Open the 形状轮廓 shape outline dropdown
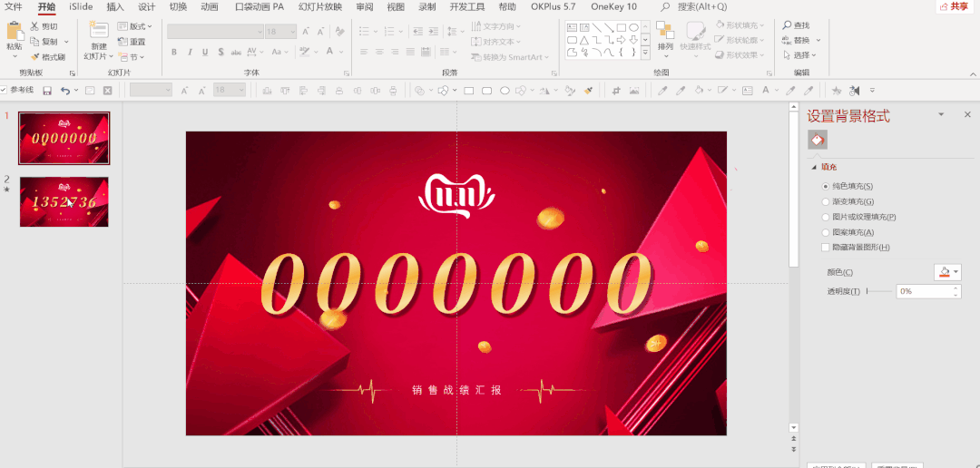The height and width of the screenshot is (468, 980). coord(740,40)
